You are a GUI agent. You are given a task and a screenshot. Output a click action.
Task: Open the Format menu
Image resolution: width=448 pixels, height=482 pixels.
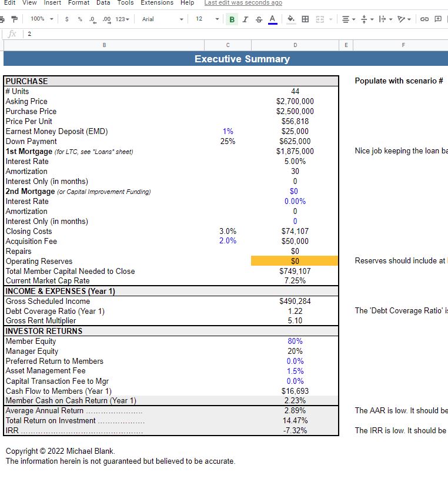click(79, 3)
